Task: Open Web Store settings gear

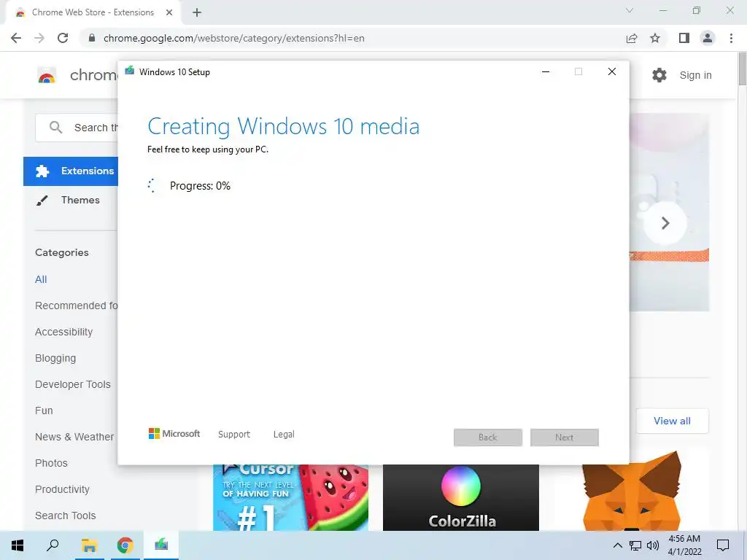Action: coord(659,75)
